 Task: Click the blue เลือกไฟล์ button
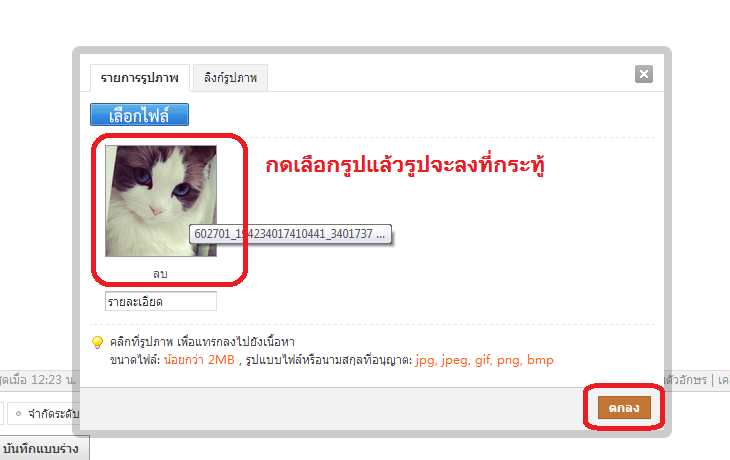pos(139,115)
